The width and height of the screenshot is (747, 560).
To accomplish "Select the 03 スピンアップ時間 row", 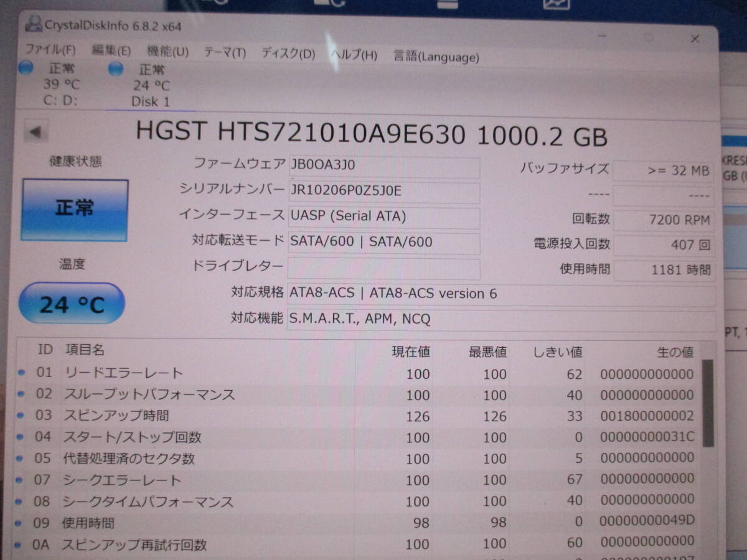I will (356, 416).
